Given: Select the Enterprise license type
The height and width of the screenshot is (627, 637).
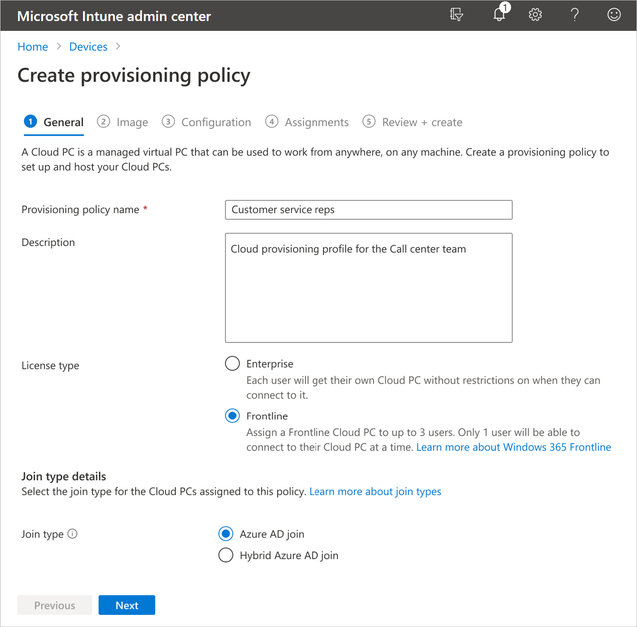Looking at the screenshot, I should tap(232, 363).
